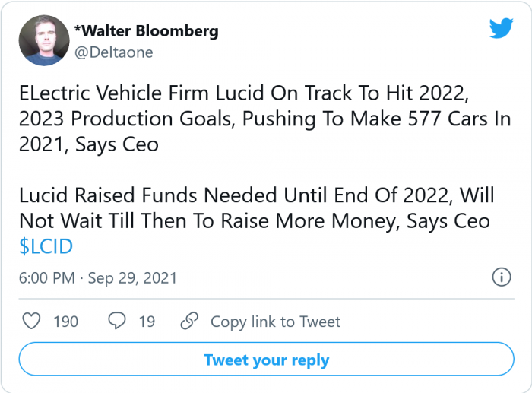
Task: Select the Copy link to Tweet text
Action: 275,322
